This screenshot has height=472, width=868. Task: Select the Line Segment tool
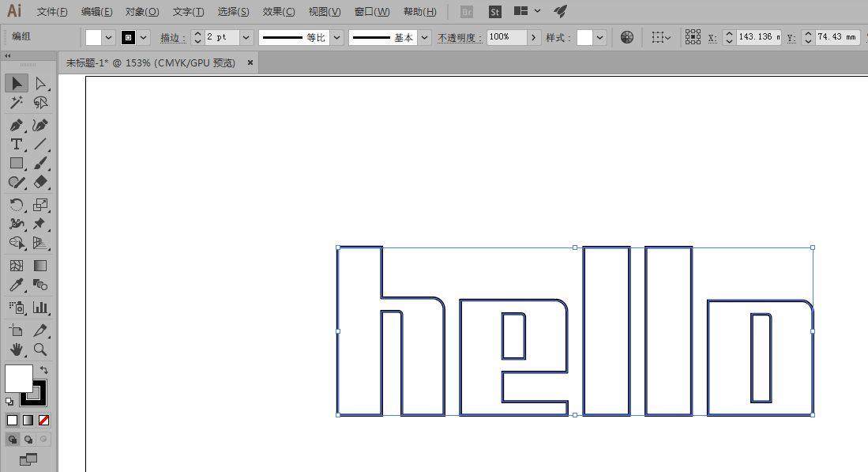(40, 144)
